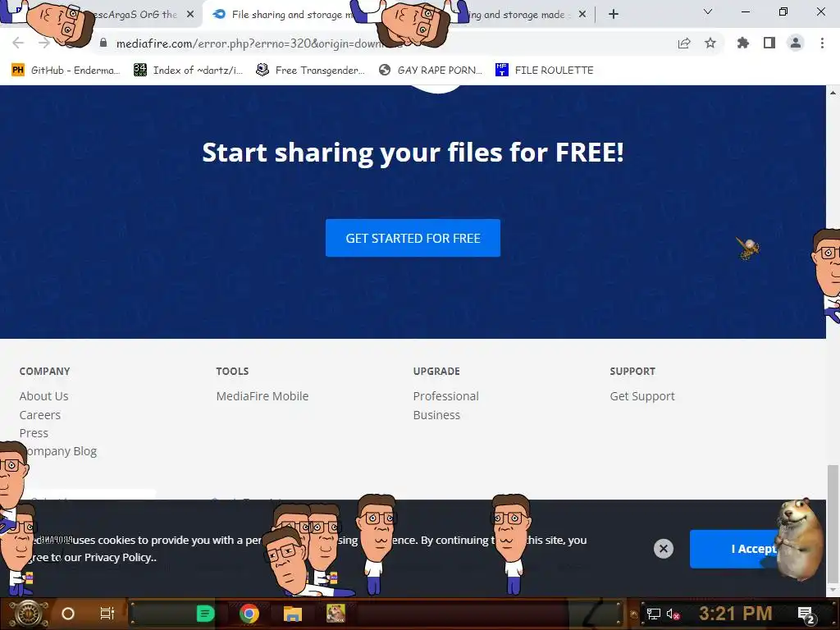Open the green notes app on taskbar
The width and height of the screenshot is (840, 630).
point(205,614)
